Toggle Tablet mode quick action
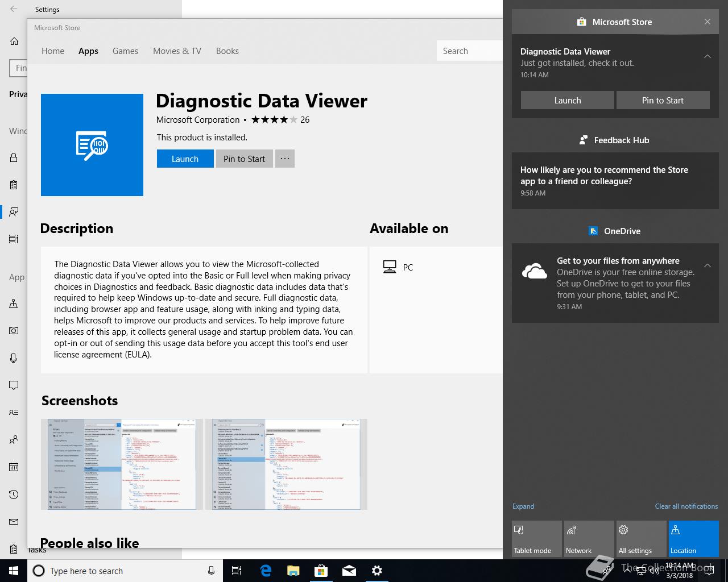Screen dimensions: 728x582 coord(537,539)
